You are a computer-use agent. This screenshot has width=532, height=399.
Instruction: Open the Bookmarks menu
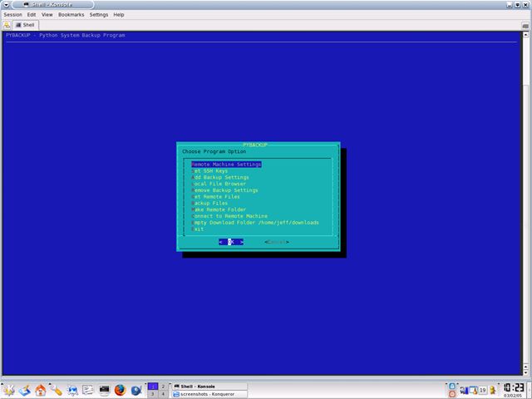click(71, 15)
